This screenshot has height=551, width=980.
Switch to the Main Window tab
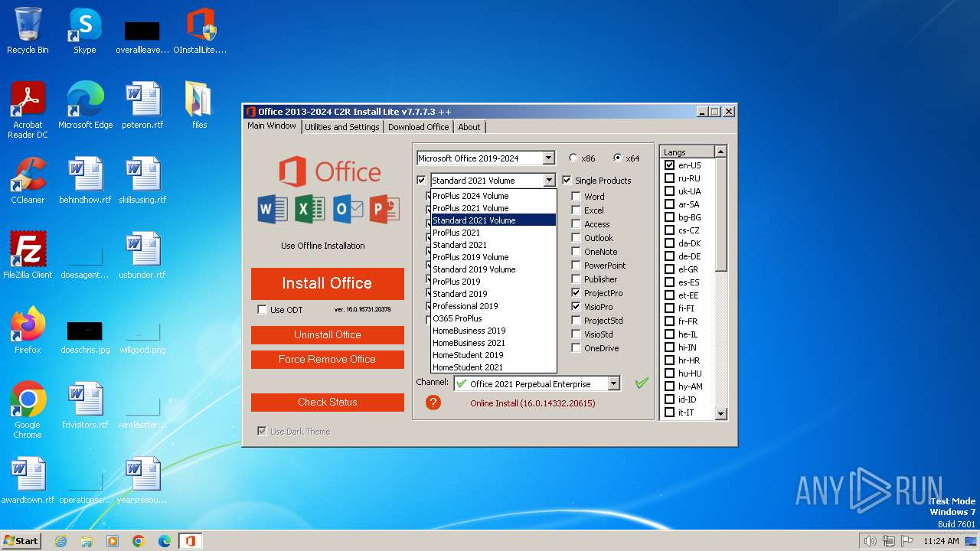[x=272, y=126]
